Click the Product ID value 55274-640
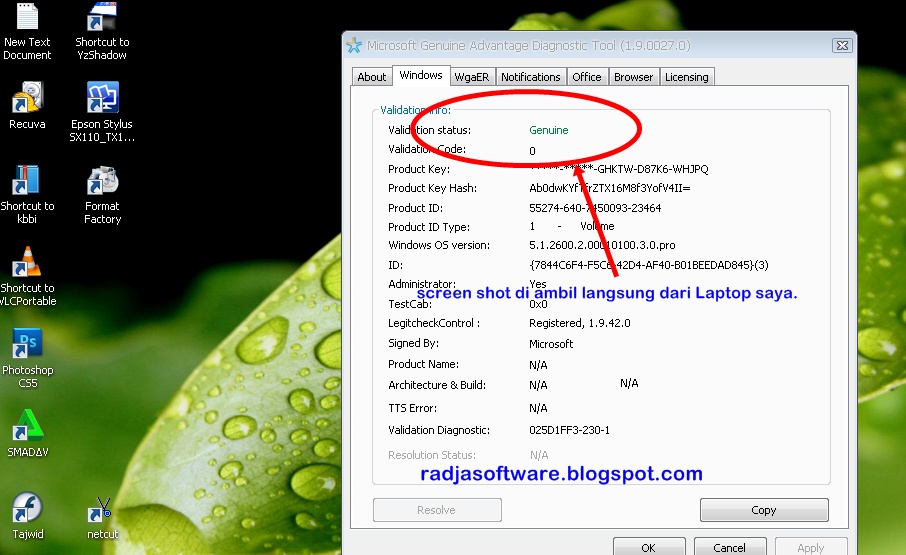Screen dimensions: 906x555 coord(595,208)
